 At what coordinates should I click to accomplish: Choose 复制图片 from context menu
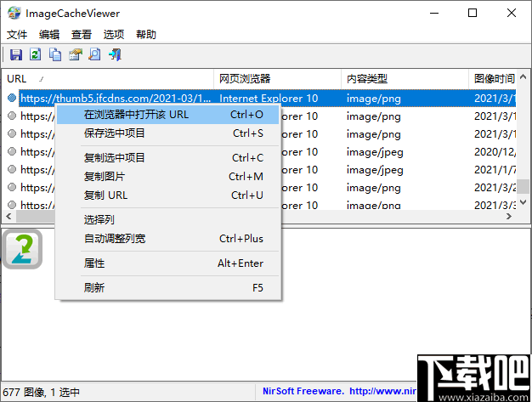point(168,177)
